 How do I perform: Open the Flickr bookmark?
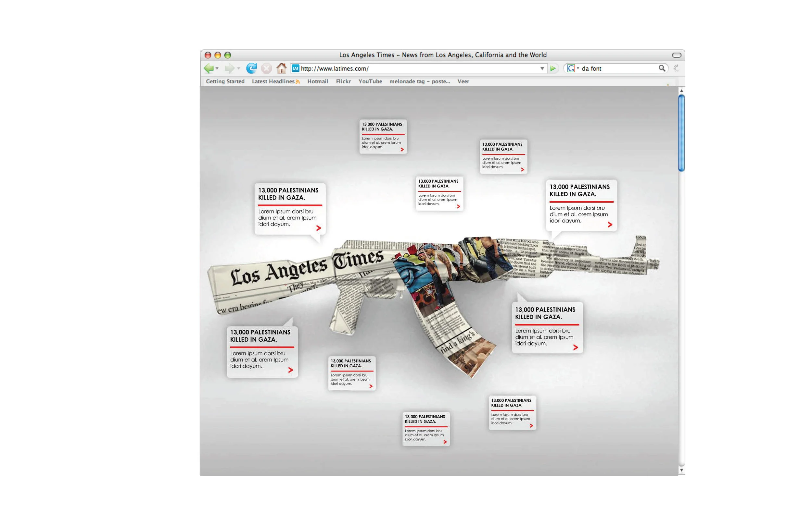[x=343, y=81]
